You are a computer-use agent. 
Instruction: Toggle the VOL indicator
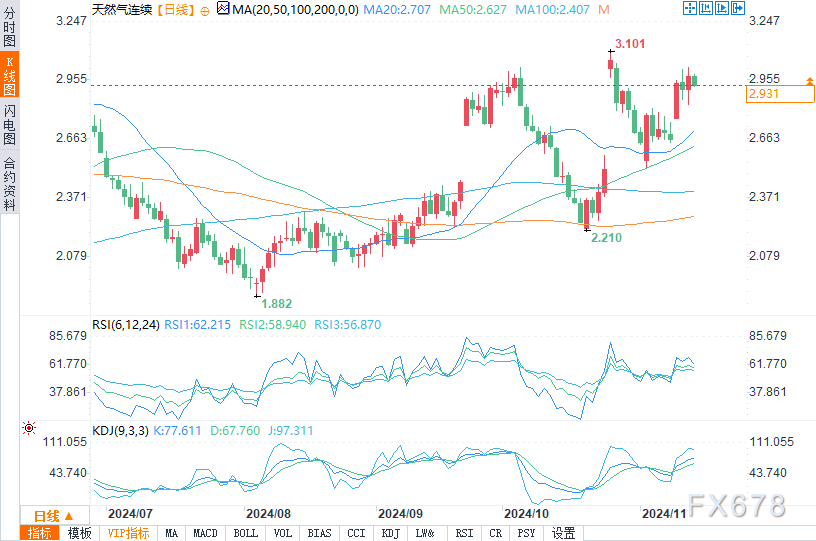[282, 533]
